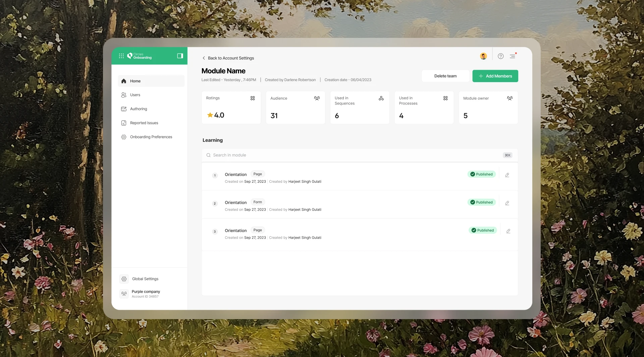Click Published status on item 2

pos(481,202)
